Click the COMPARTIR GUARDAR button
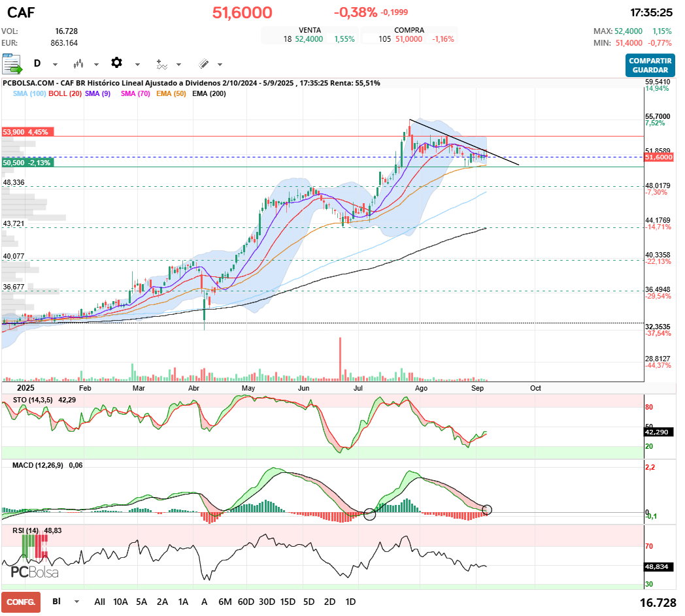This screenshot has height=616, width=685. (650, 65)
